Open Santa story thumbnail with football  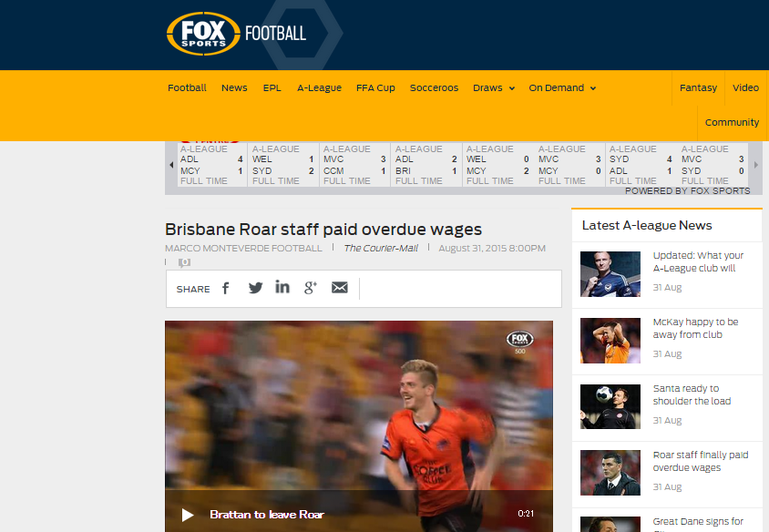point(610,407)
